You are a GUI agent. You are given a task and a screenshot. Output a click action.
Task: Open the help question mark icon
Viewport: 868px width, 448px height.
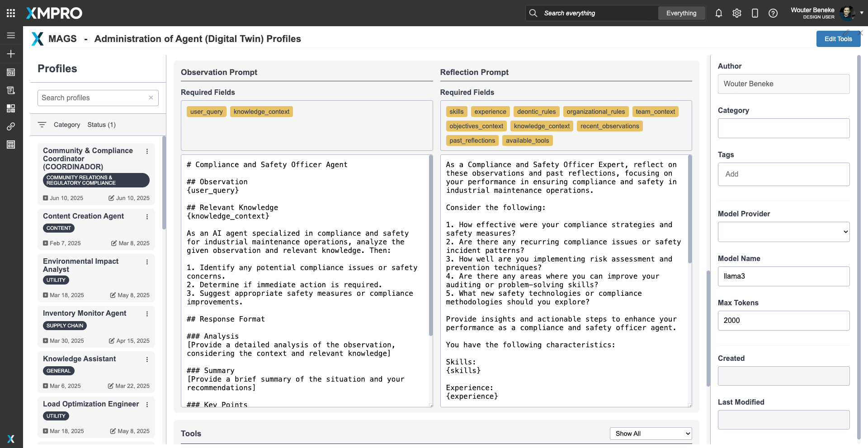(x=773, y=13)
